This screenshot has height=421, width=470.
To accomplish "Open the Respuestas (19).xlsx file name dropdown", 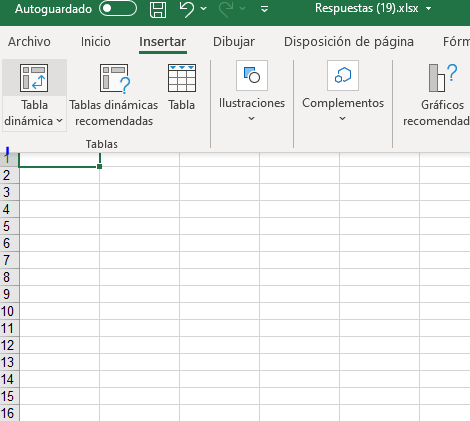I will [x=428, y=9].
